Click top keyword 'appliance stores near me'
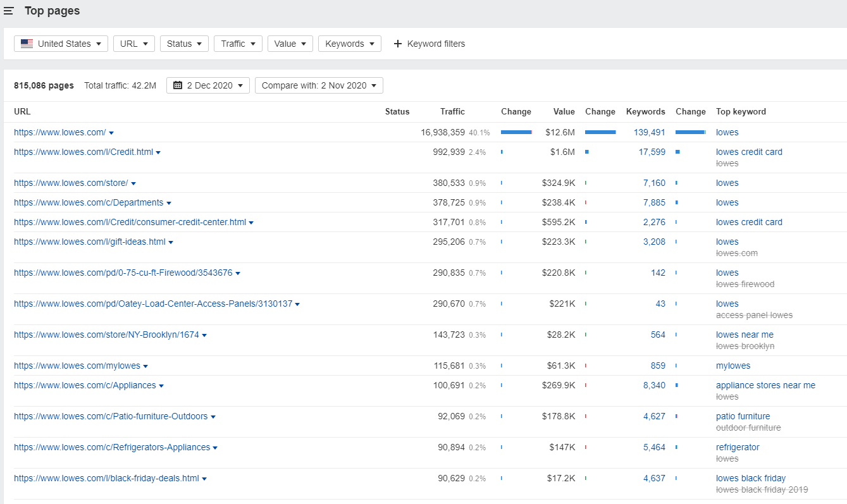Image resolution: width=847 pixels, height=504 pixels. click(765, 385)
